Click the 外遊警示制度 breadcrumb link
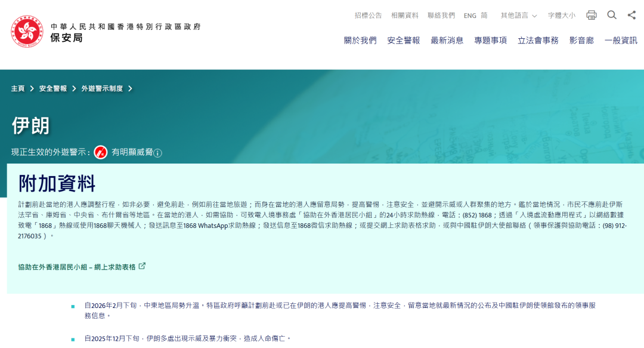The height and width of the screenshot is (348, 644). [102, 88]
